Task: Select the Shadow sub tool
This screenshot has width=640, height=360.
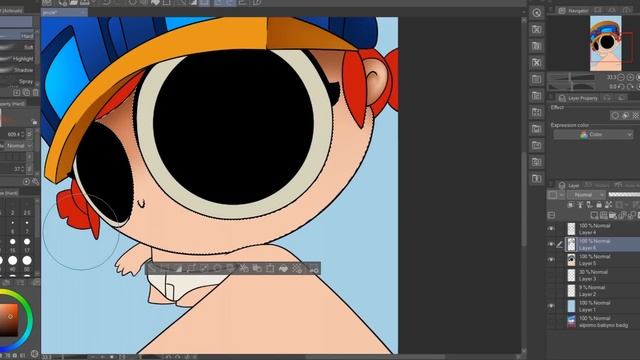Action: point(17,70)
